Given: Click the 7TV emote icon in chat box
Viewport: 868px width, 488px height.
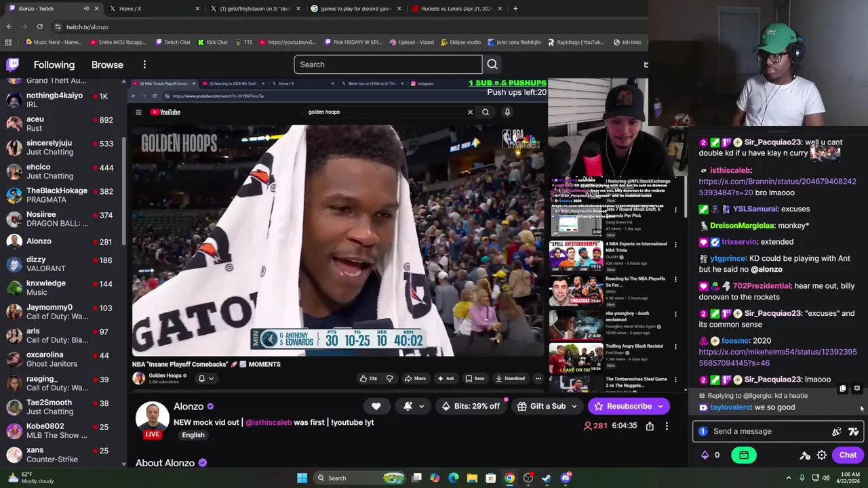Looking at the screenshot, I should (854, 432).
